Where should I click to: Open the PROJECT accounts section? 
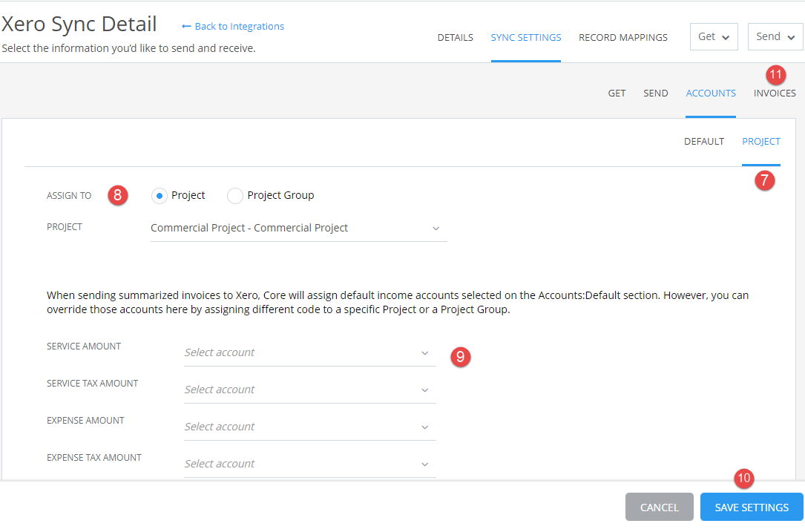[x=760, y=141]
